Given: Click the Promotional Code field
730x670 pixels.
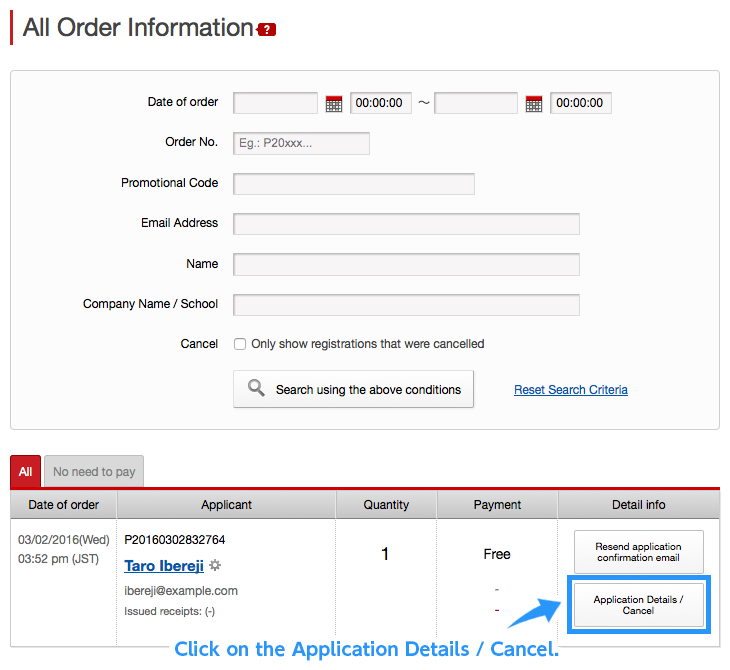Looking at the screenshot, I should coord(354,184).
